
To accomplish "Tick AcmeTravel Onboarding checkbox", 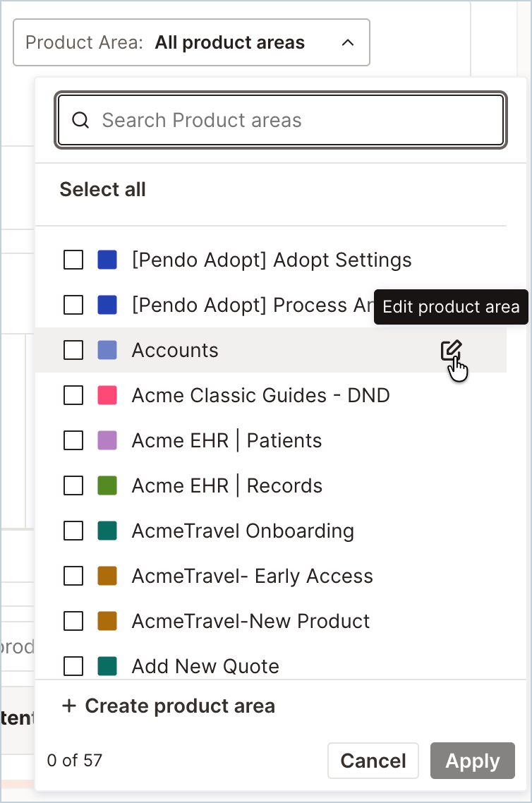I will pyautogui.click(x=73, y=531).
